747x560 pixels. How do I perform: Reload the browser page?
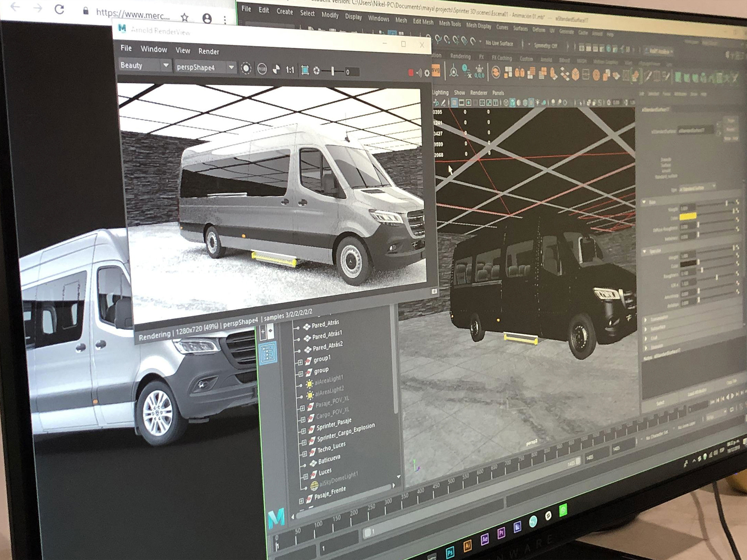click(x=59, y=9)
